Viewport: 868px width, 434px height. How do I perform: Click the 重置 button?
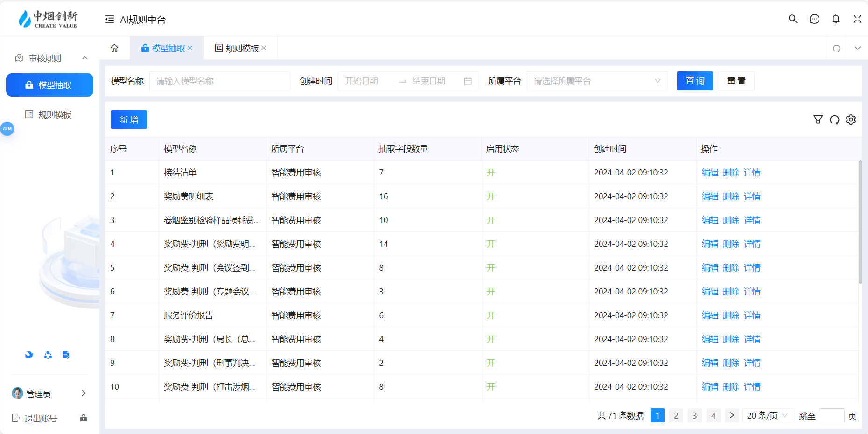pyautogui.click(x=736, y=81)
